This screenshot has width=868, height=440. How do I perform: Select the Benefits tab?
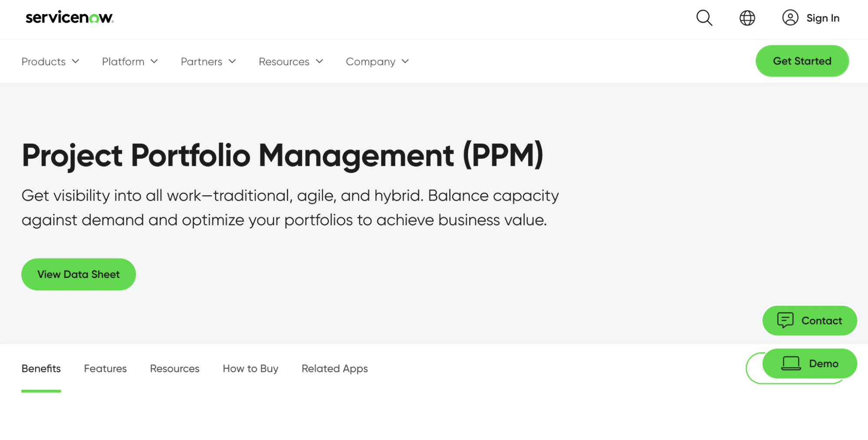[x=41, y=368]
